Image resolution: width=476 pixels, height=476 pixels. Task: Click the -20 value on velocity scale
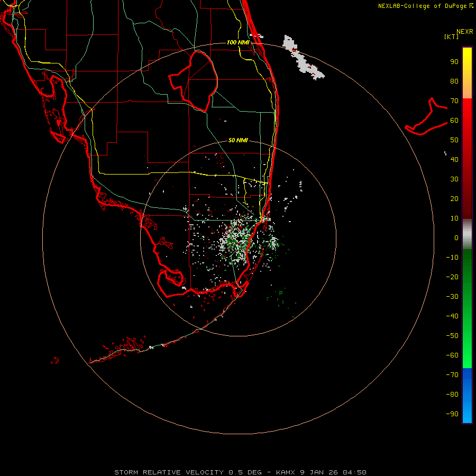[452, 277]
